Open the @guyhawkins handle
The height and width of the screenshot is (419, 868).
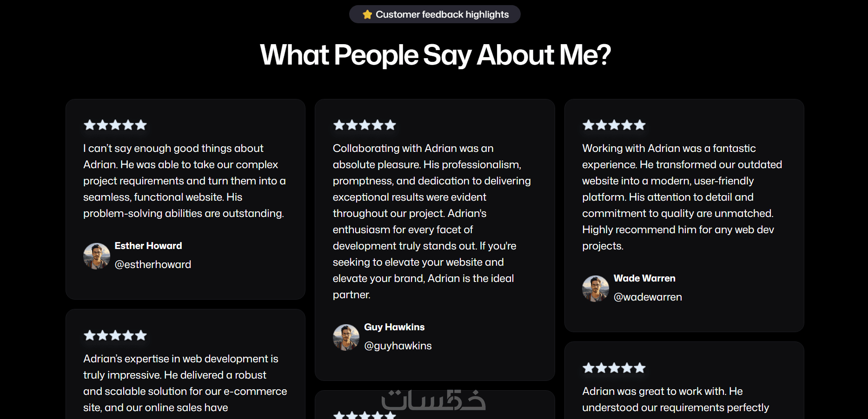(398, 346)
